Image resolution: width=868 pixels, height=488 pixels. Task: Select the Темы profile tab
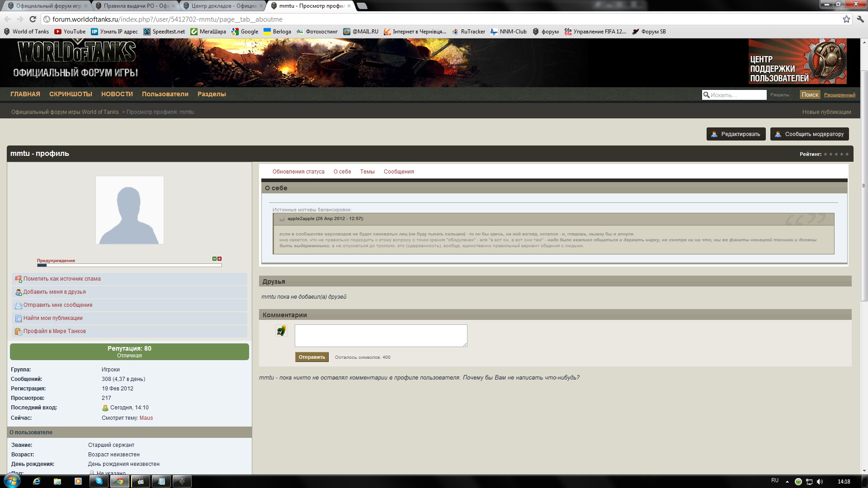pyautogui.click(x=367, y=172)
